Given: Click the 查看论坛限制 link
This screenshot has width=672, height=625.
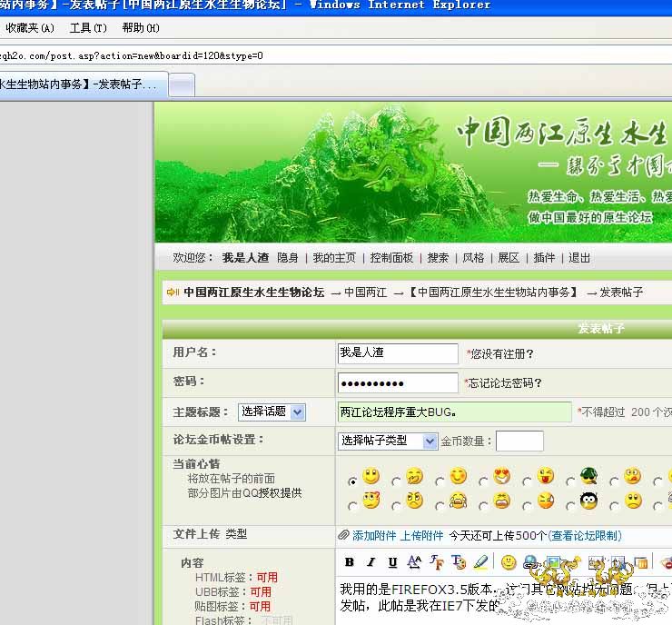Looking at the screenshot, I should (586, 535).
